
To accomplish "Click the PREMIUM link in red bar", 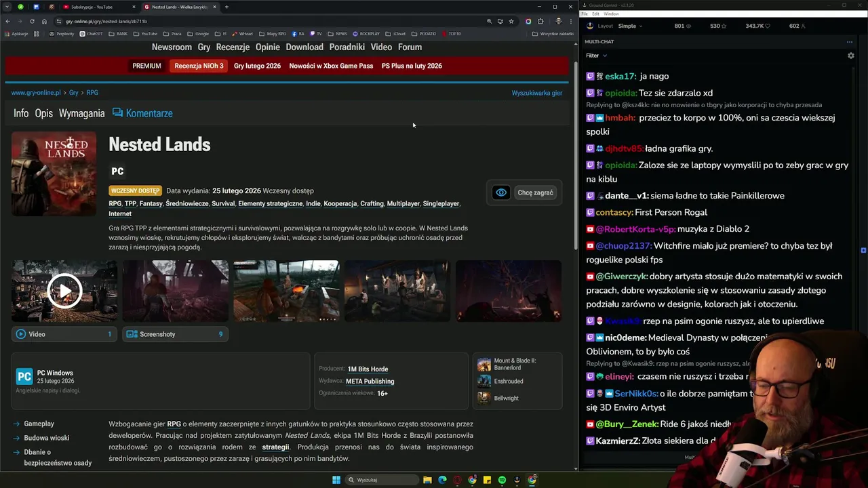I will tap(146, 66).
